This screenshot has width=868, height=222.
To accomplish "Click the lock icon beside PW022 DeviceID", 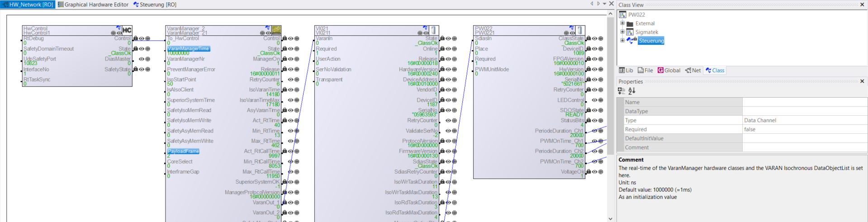I will click(x=588, y=49).
